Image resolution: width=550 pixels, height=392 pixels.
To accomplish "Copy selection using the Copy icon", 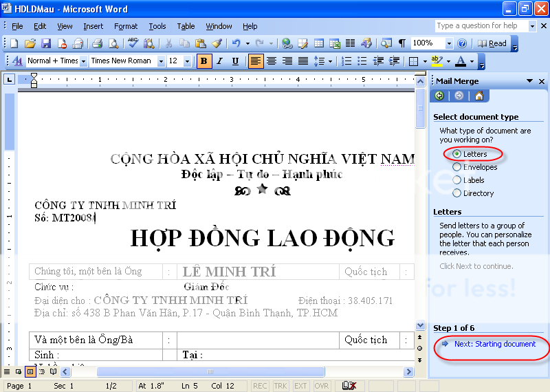I will (x=184, y=43).
